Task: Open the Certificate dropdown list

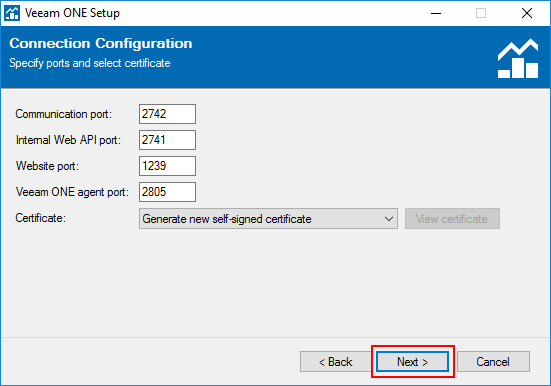Action: tap(268, 219)
